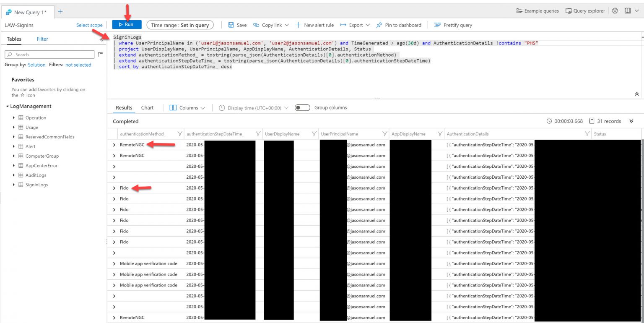
Task: Click the Select scope link
Action: [89, 25]
